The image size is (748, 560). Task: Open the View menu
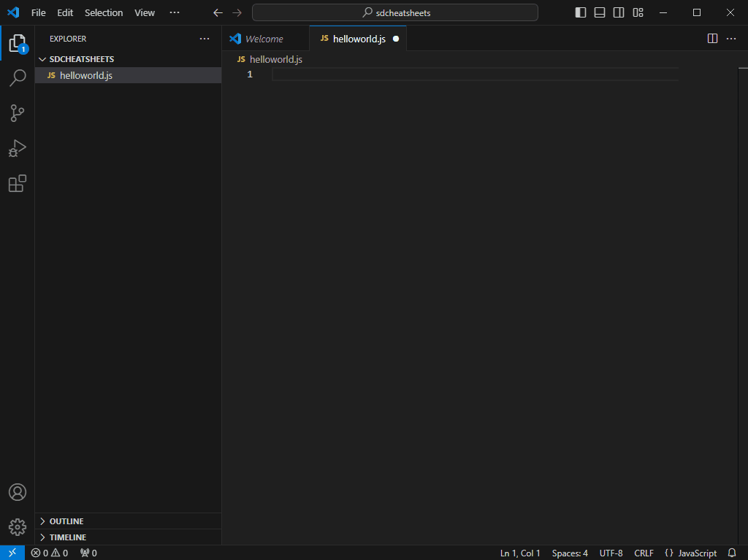pos(145,13)
